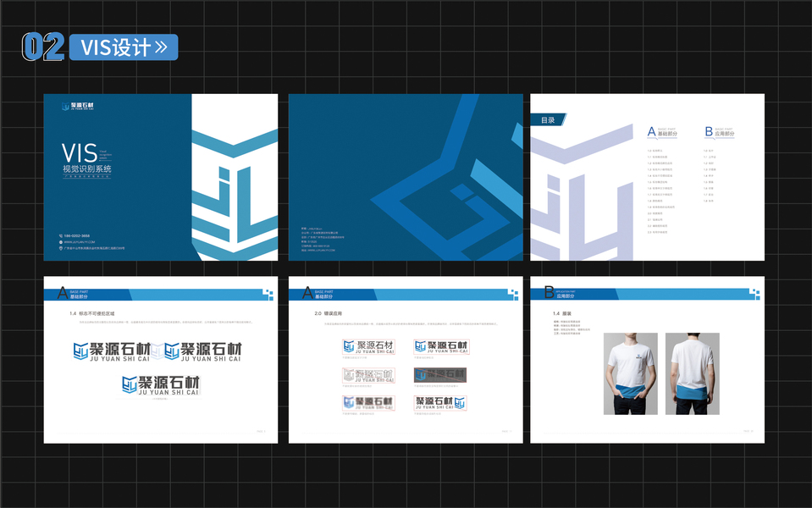Viewport: 812px width, 508px height.
Task: Click the 2.0 错误应用 heading
Action: pyautogui.click(x=328, y=313)
